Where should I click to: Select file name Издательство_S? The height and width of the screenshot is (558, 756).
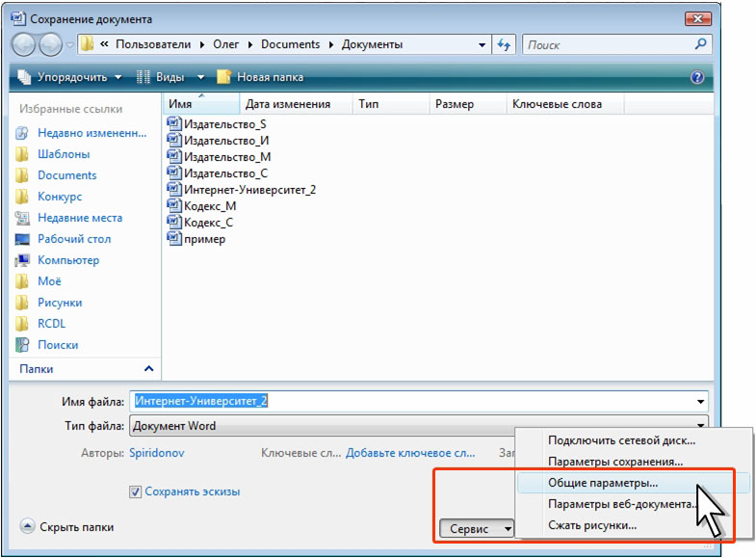(225, 124)
